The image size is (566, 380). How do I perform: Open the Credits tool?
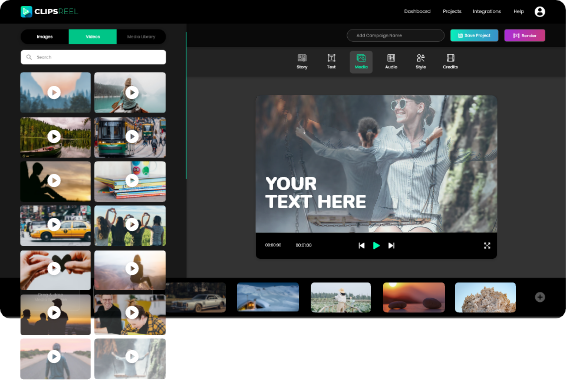pyautogui.click(x=450, y=62)
